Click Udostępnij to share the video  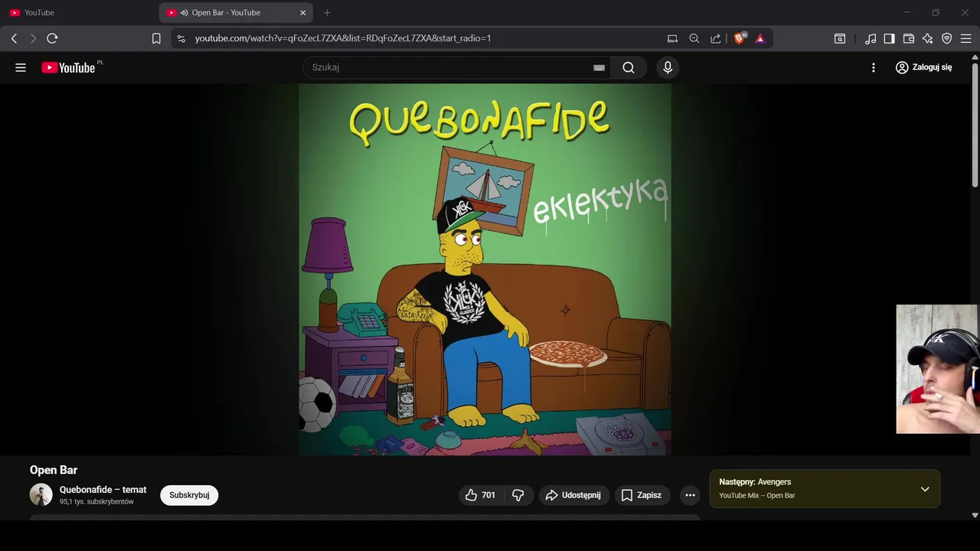click(573, 495)
